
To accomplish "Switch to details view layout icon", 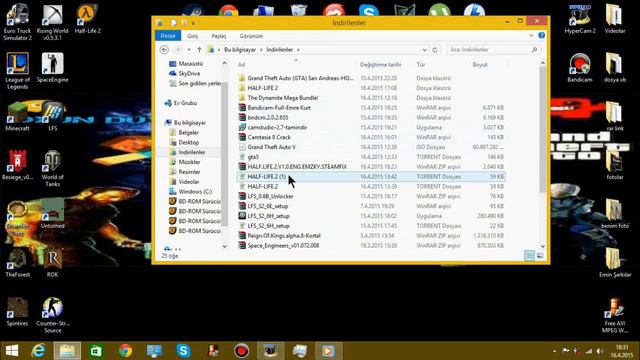I will (529, 256).
